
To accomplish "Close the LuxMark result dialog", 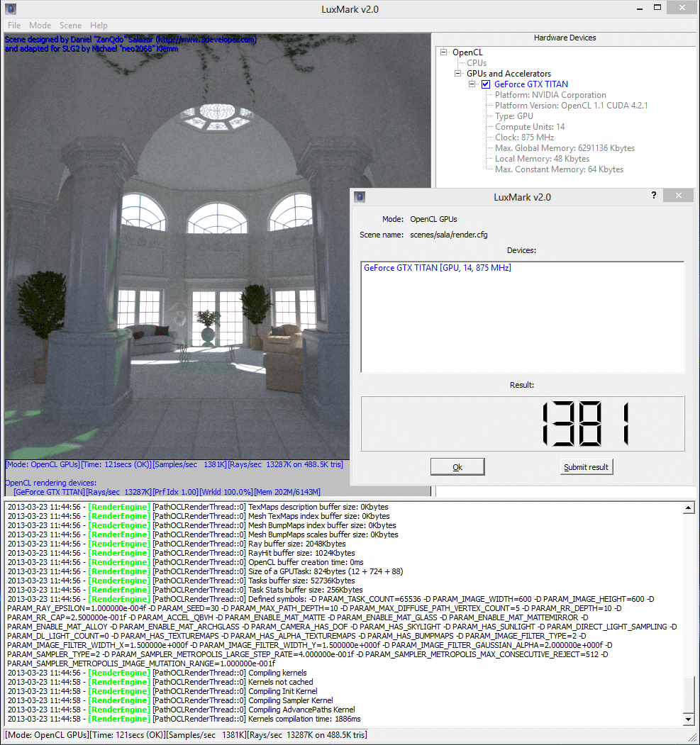I will [679, 195].
